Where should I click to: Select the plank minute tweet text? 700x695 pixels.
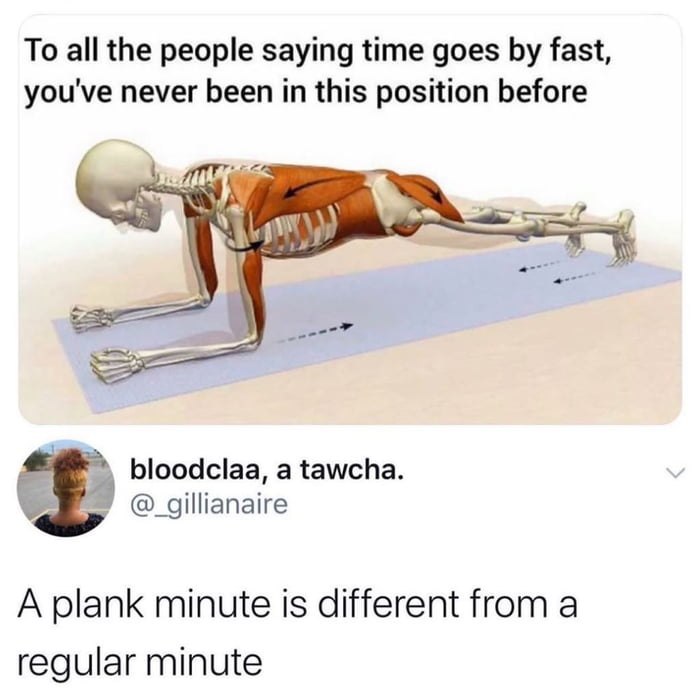coord(297,632)
